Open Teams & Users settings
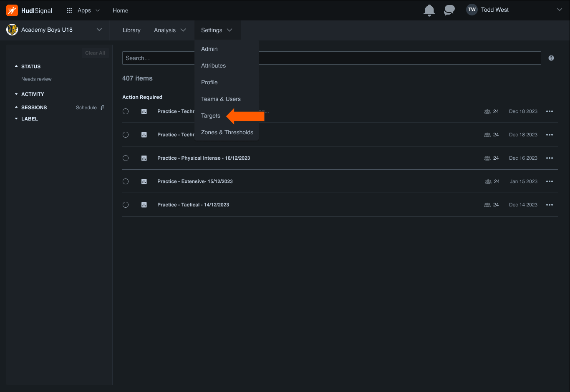 click(221, 99)
